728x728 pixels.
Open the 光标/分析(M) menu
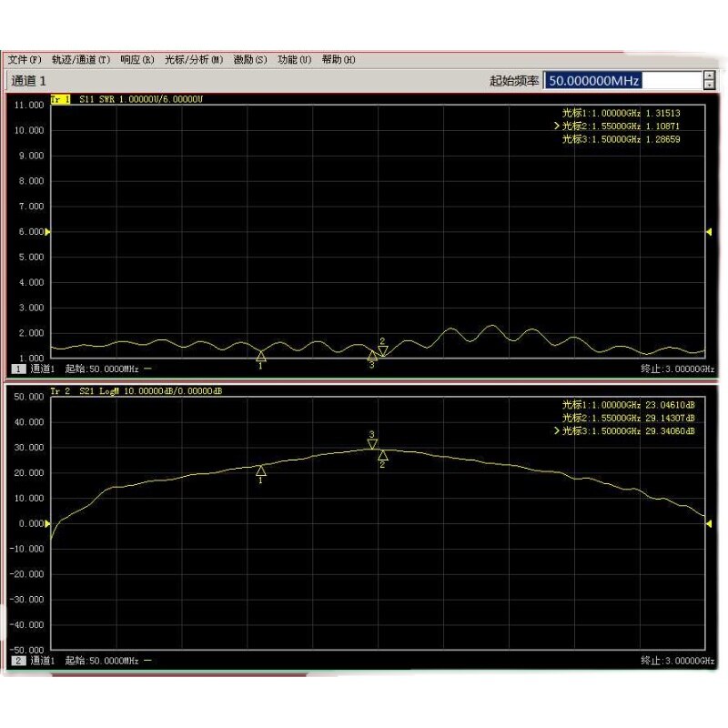point(191,57)
